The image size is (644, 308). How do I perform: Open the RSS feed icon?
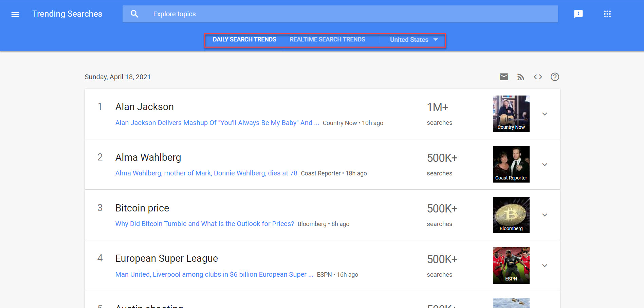pyautogui.click(x=521, y=77)
